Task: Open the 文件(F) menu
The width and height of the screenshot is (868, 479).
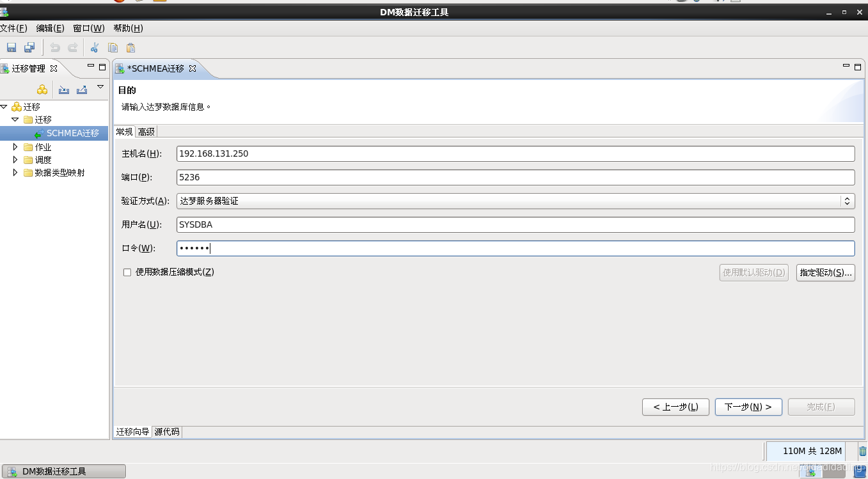Action: tap(13, 28)
